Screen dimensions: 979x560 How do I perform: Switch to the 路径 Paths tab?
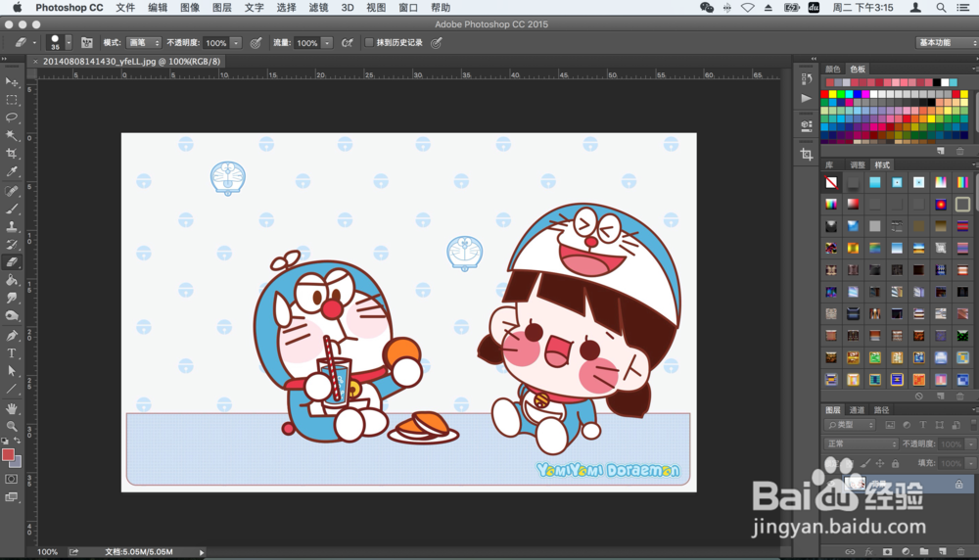(x=881, y=409)
